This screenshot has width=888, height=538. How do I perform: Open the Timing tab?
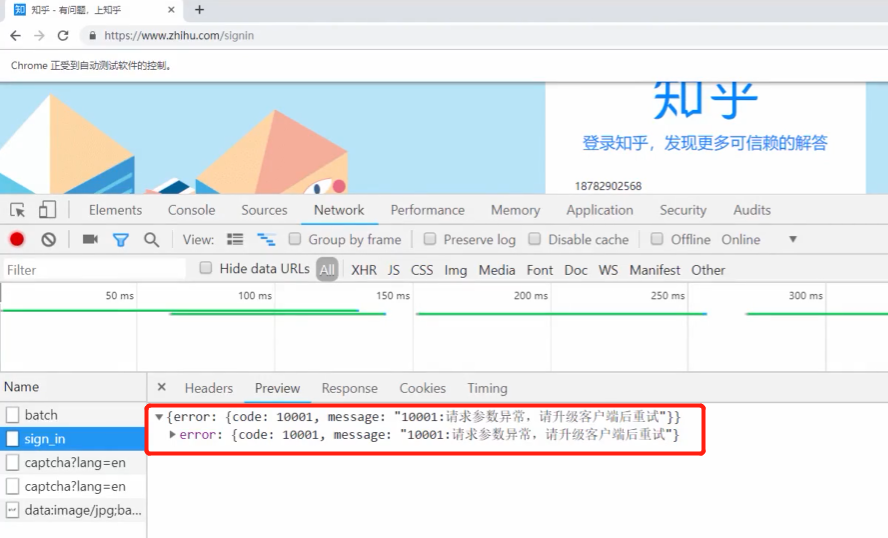click(487, 388)
